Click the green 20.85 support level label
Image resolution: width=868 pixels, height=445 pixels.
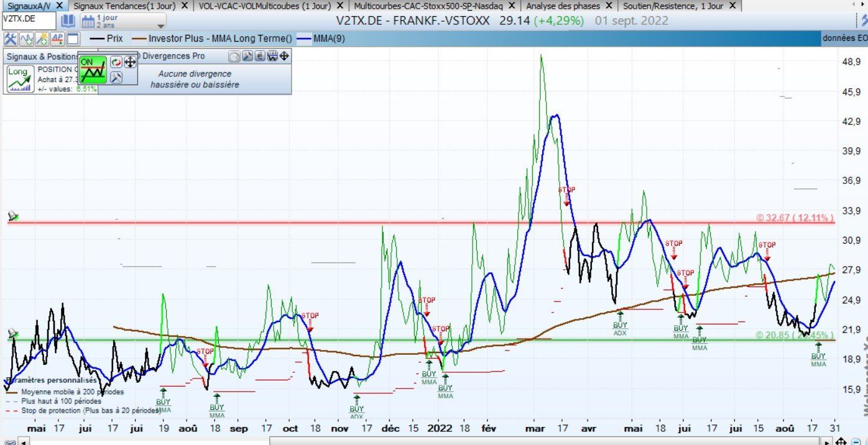794,335
